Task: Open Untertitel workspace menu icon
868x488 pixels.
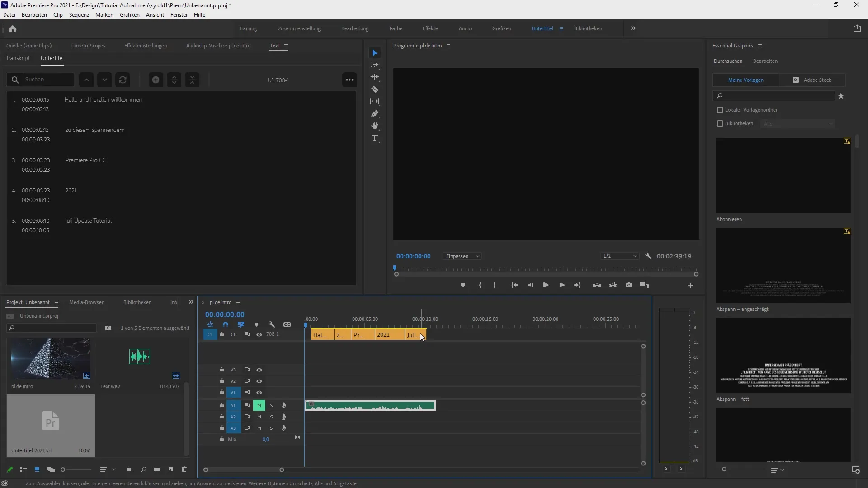Action: click(561, 28)
